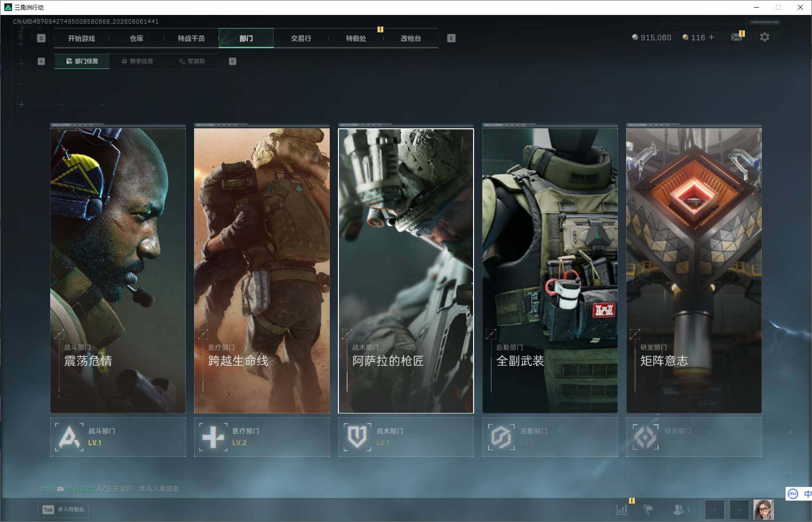This screenshot has width=812, height=522.
Task: Click the 研发部门 diamond emblem icon
Action: [x=645, y=437]
